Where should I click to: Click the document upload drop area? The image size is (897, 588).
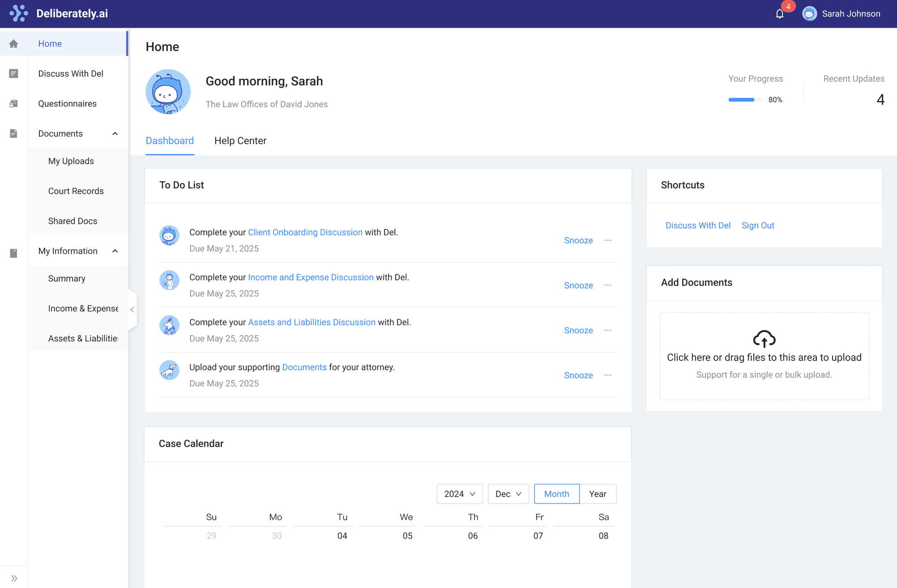(x=764, y=356)
